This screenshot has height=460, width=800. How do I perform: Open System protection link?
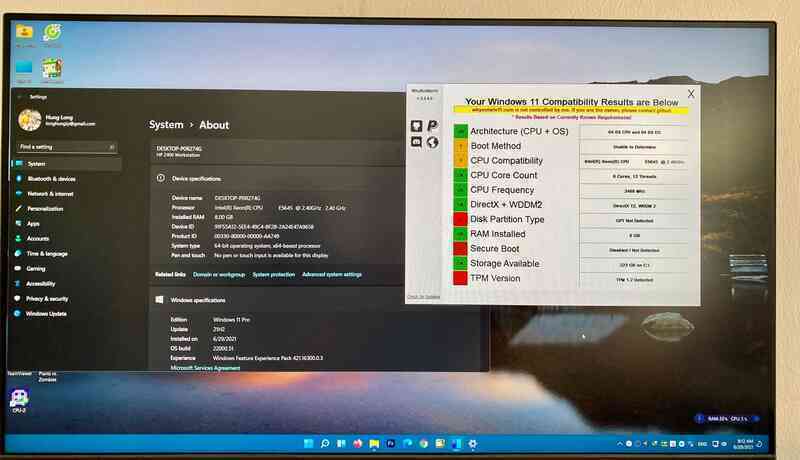point(273,274)
